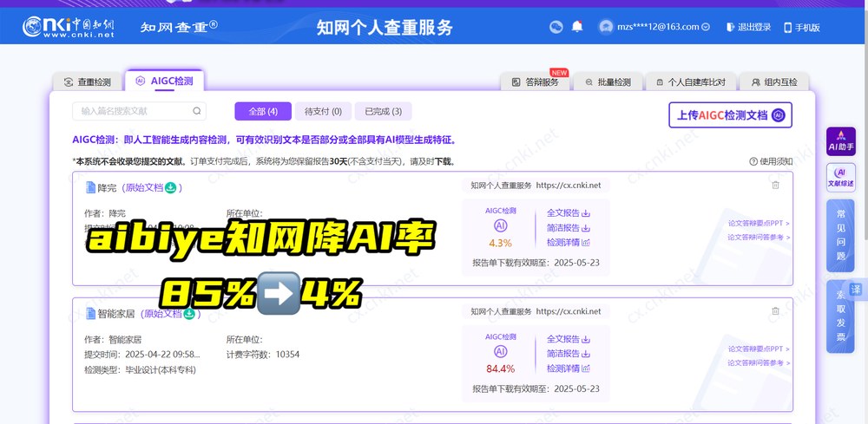Click the document title search field
The image size is (868, 424).
tap(139, 111)
